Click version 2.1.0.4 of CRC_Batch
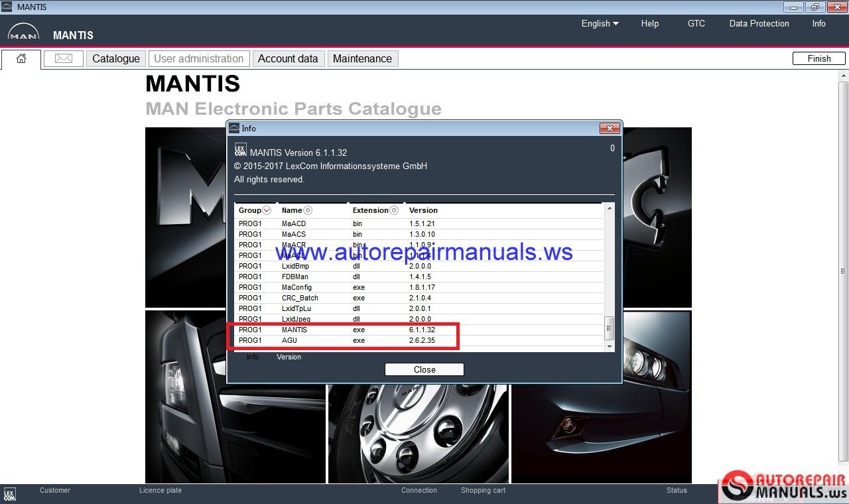The width and height of the screenshot is (849, 504). point(420,298)
